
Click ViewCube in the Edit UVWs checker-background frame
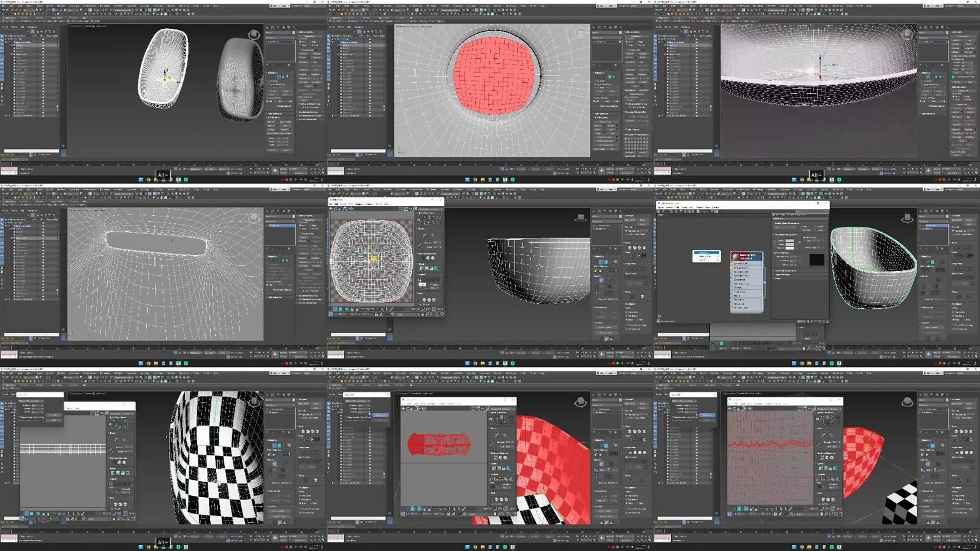tap(580, 218)
